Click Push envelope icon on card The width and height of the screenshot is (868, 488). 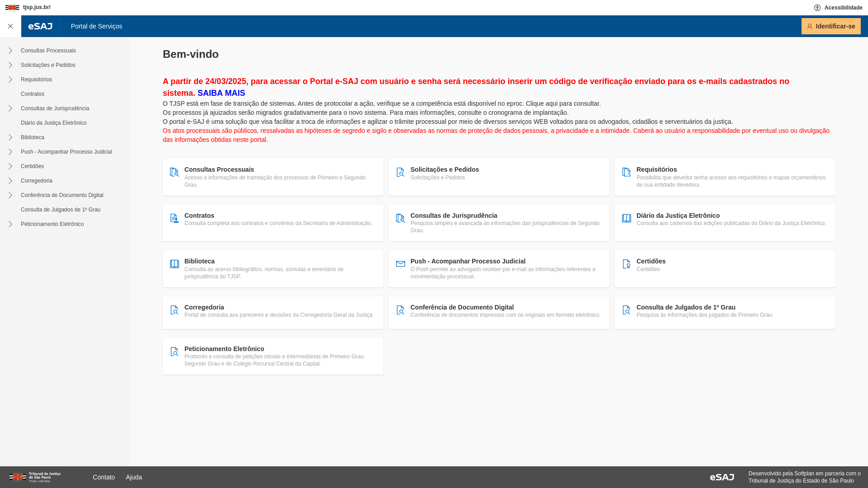(401, 264)
